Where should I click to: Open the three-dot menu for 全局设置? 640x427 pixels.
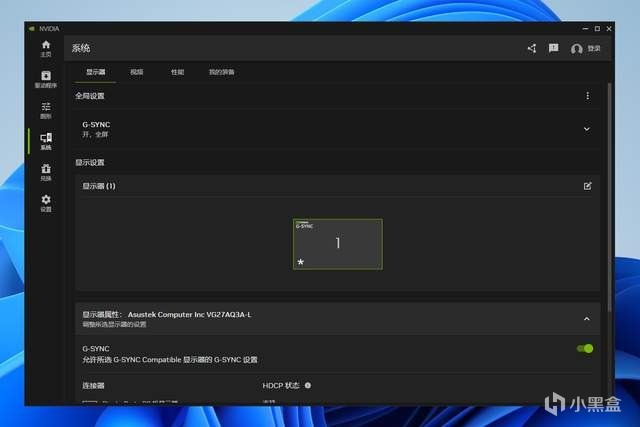587,96
